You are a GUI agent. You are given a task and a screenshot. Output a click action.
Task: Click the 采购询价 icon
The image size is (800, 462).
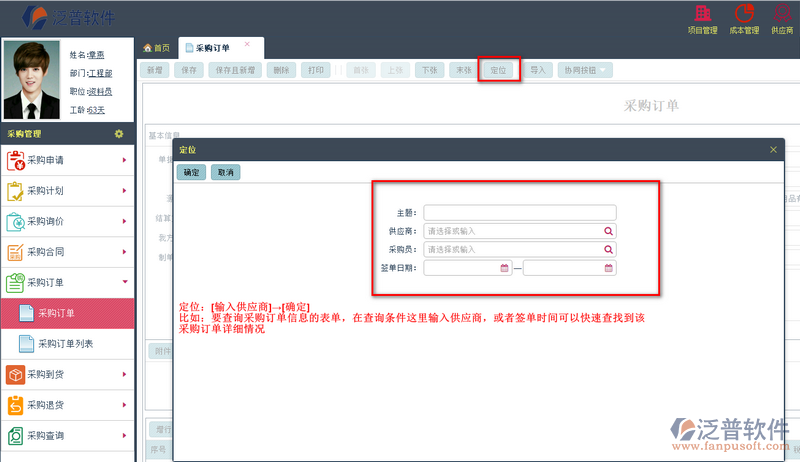point(15,221)
